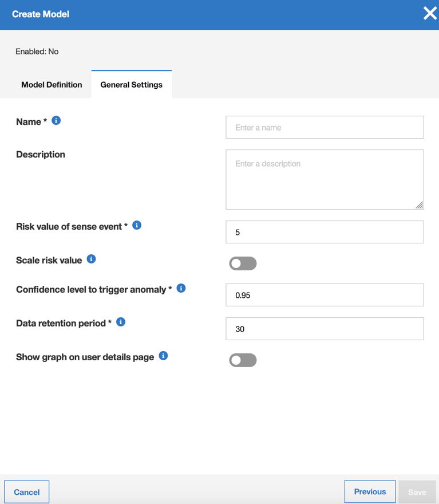The image size is (439, 504).
Task: Click the Cancel button
Action: pyautogui.click(x=27, y=492)
